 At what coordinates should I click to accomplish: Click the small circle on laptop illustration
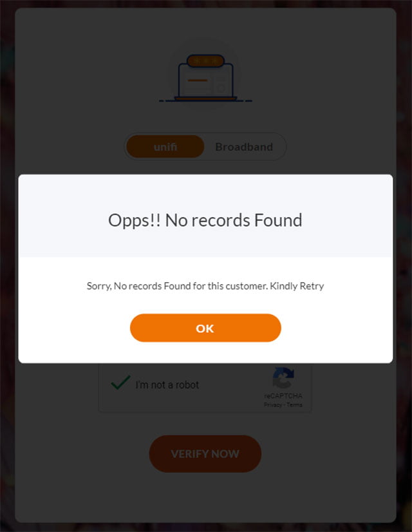pyautogui.click(x=221, y=89)
